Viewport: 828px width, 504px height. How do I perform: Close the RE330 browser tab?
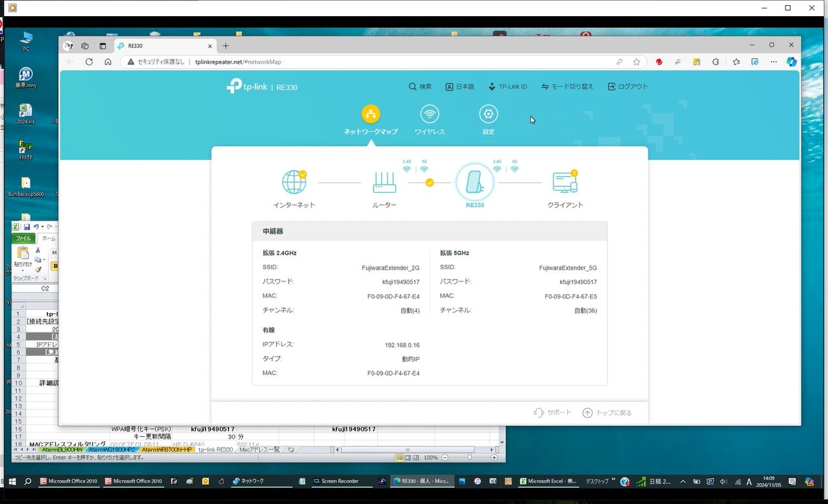(x=210, y=46)
